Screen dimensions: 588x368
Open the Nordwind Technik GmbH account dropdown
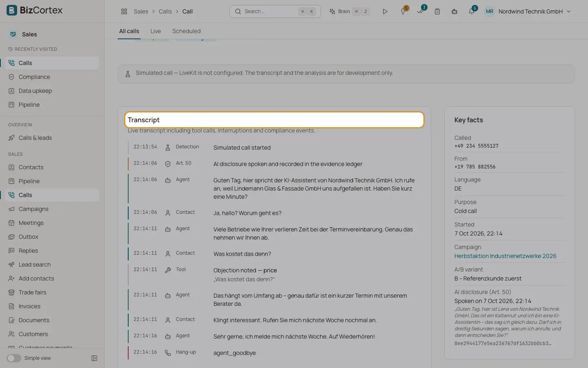(528, 11)
